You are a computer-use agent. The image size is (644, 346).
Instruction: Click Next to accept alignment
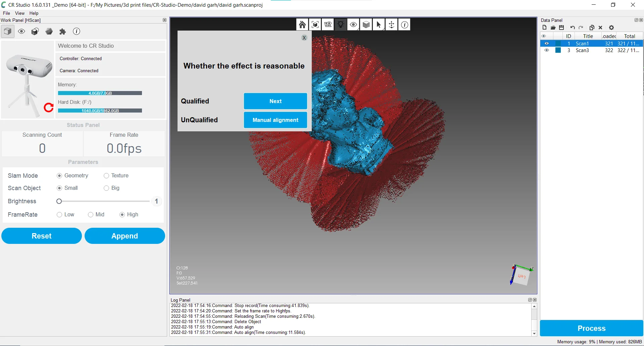tap(276, 101)
